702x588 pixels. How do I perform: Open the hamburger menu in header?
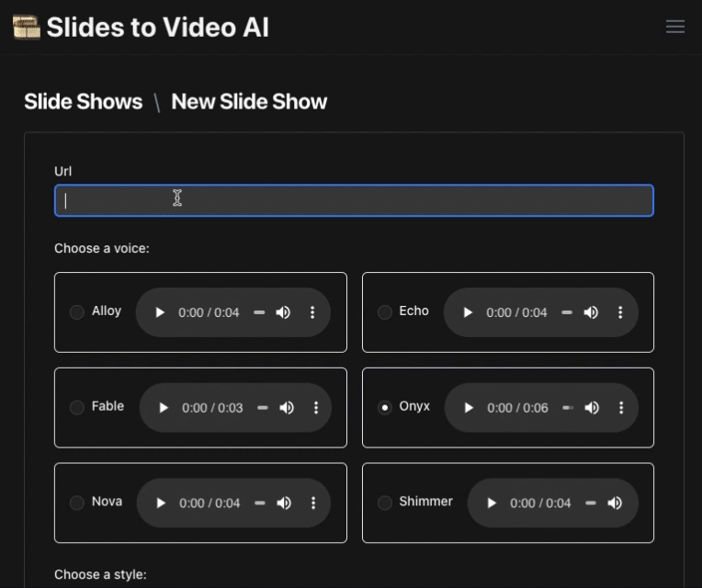click(675, 27)
